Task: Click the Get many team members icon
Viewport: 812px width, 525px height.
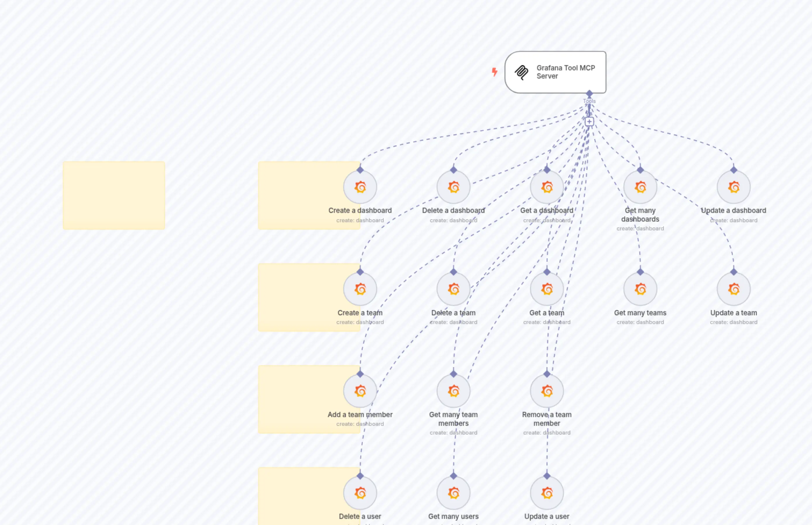Action: tap(453, 391)
